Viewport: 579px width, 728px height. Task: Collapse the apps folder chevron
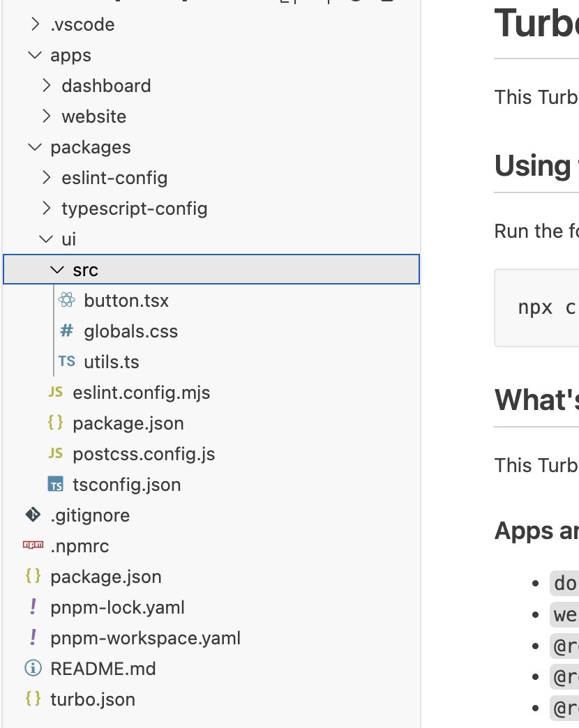[35, 55]
